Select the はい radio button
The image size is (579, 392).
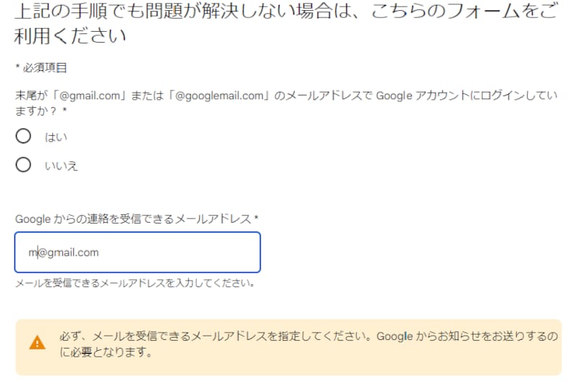[23, 136]
